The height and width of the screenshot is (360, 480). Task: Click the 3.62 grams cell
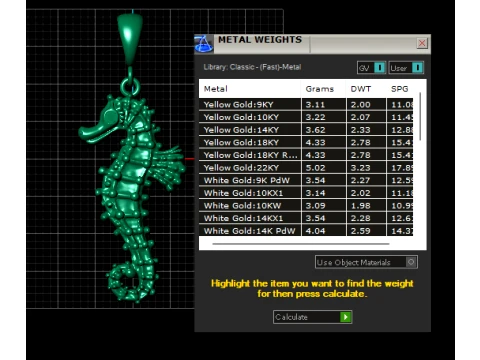[323, 130]
